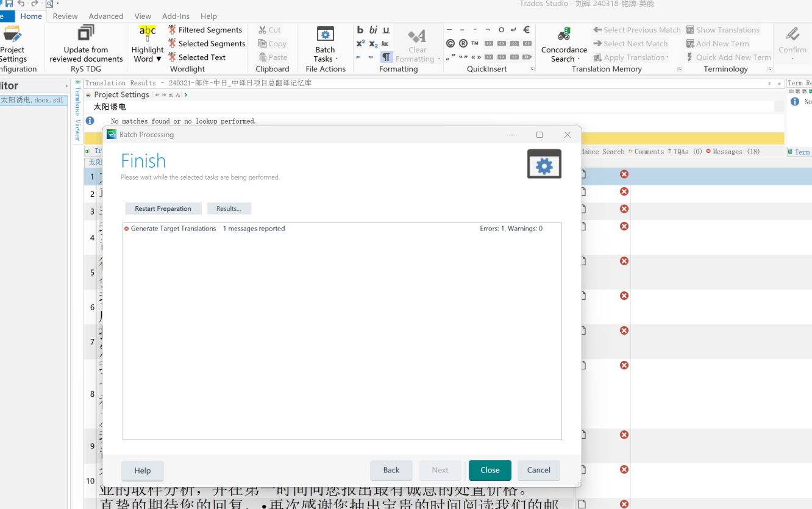
Task: Click Add New Term
Action: pyautogui.click(x=718, y=44)
